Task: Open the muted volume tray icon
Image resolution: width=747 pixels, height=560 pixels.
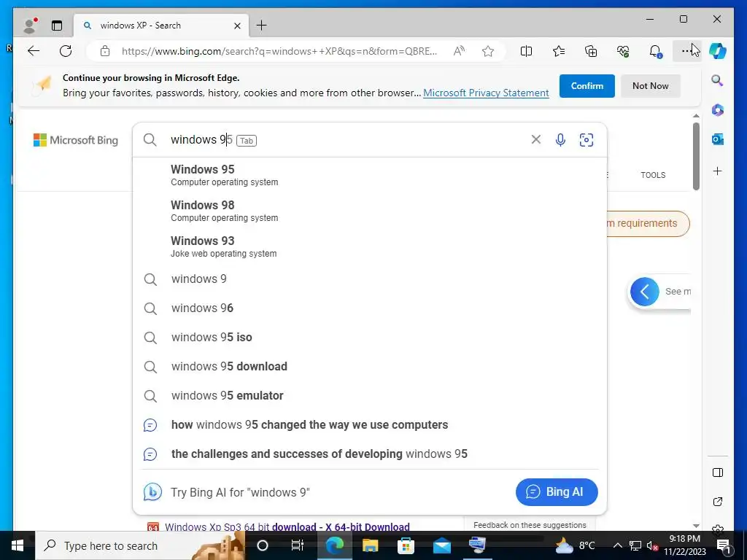Action: click(x=653, y=545)
